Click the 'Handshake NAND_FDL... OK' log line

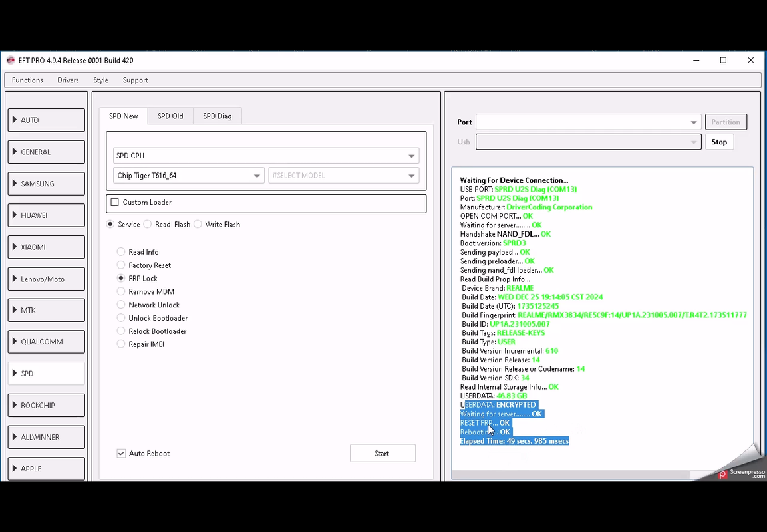pyautogui.click(x=506, y=234)
